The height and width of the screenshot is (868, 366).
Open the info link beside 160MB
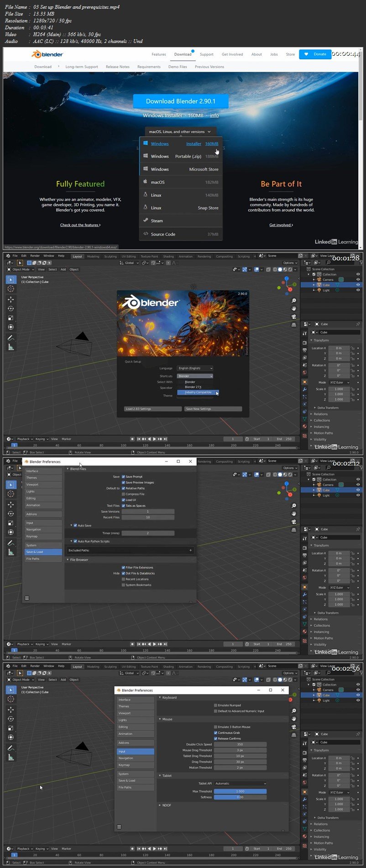click(x=214, y=116)
